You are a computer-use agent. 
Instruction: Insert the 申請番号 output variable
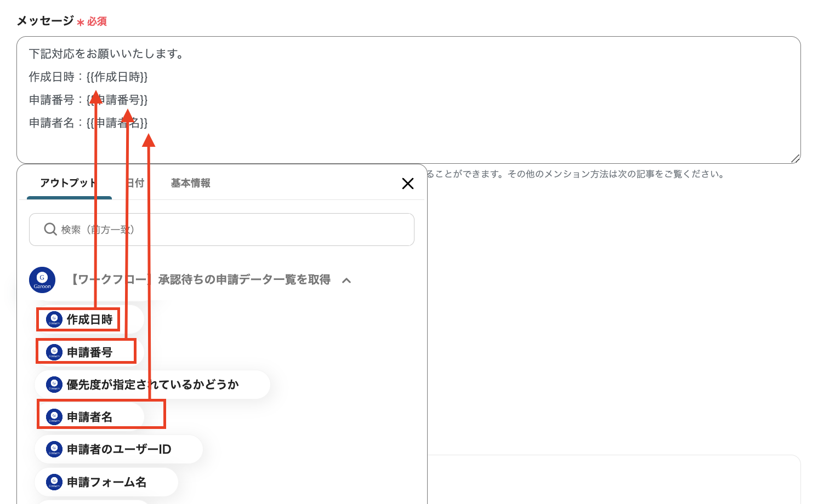click(90, 352)
